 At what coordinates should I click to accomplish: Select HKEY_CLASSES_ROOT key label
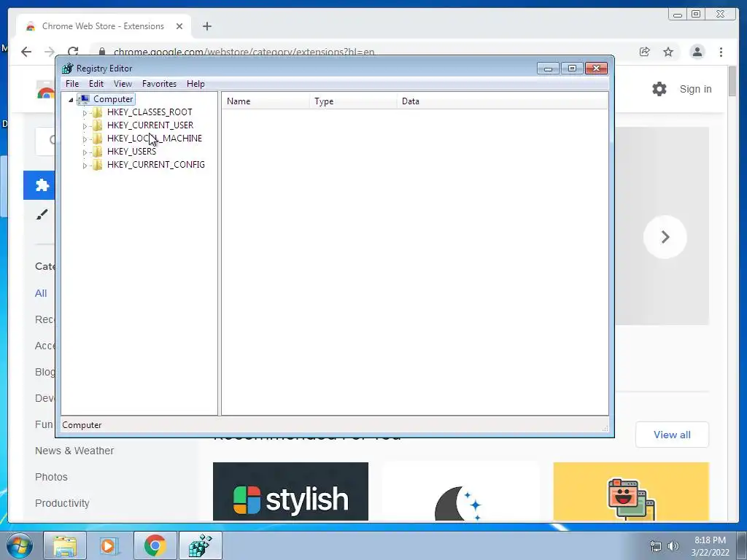pyautogui.click(x=150, y=112)
